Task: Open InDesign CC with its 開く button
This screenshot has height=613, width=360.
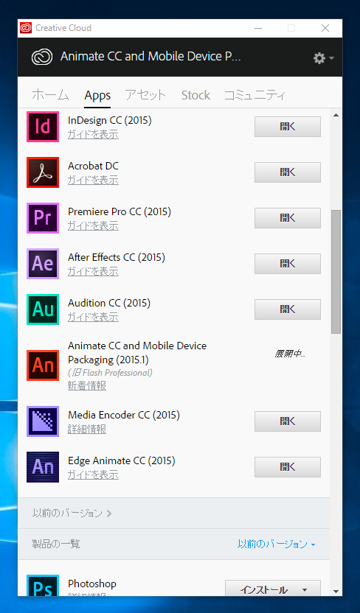Action: [287, 126]
